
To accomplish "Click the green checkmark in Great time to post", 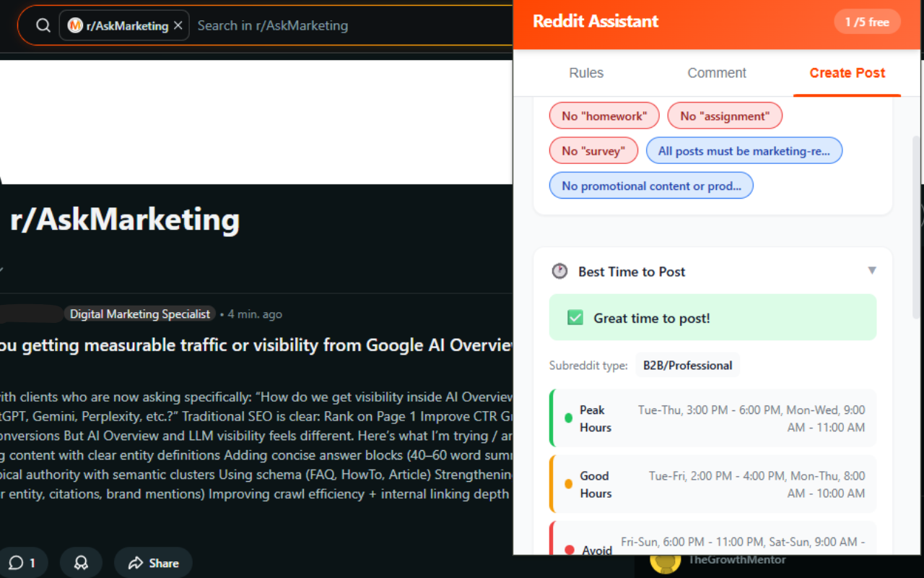I will click(x=575, y=317).
